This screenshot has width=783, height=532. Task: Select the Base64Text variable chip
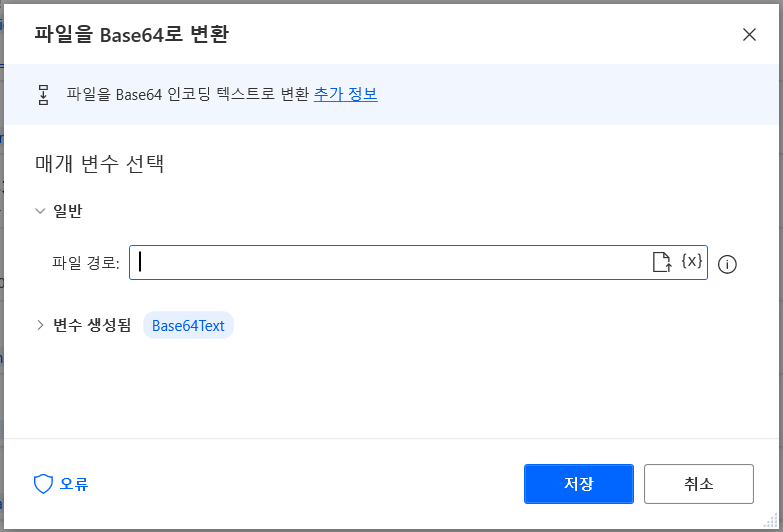pyautogui.click(x=188, y=325)
